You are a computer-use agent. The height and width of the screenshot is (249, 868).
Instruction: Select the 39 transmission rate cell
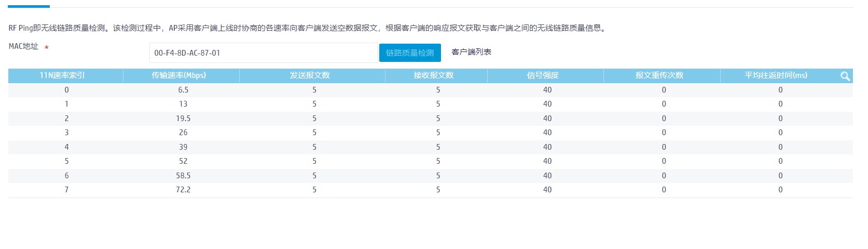pyautogui.click(x=183, y=147)
